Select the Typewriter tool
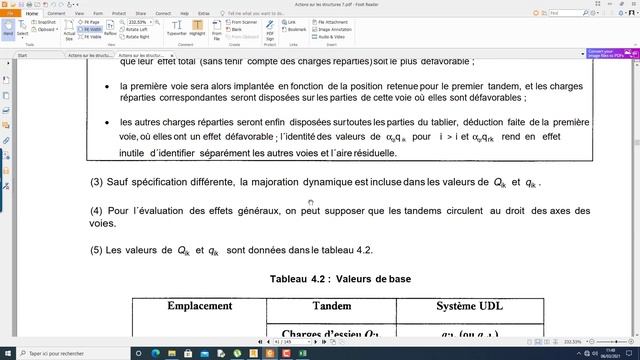This screenshot has width=640, height=360. point(177,28)
